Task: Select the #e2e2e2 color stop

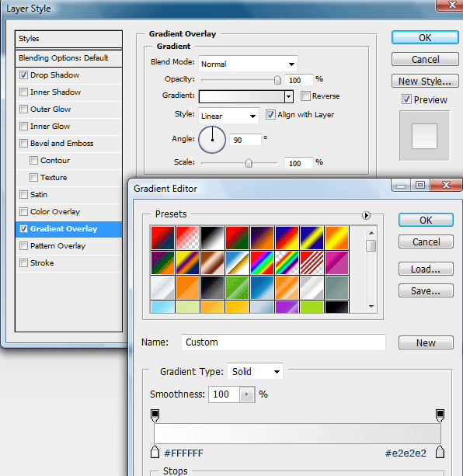Action: (x=440, y=452)
